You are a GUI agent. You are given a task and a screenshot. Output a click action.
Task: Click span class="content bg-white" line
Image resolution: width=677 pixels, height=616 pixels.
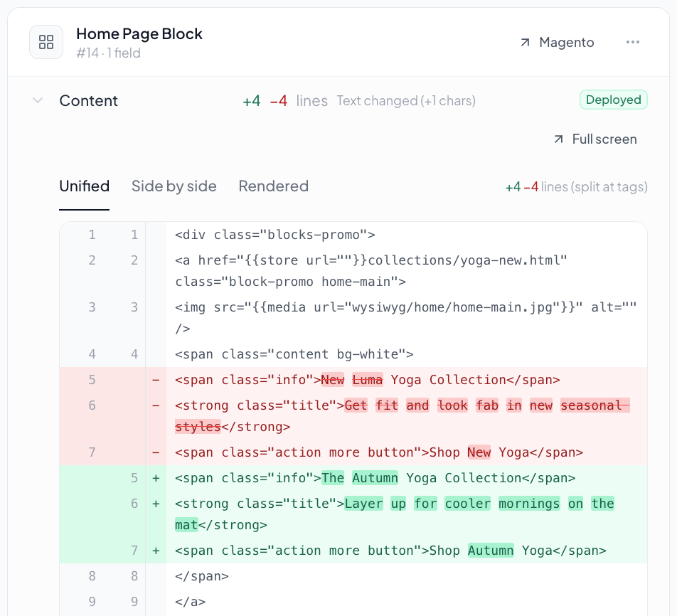(x=353, y=354)
